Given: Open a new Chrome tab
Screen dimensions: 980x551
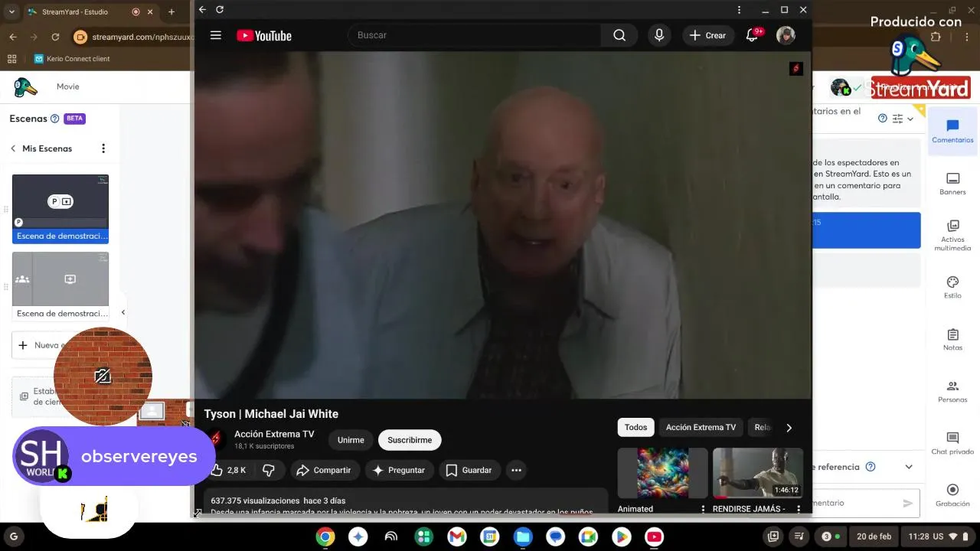Looking at the screenshot, I should click(171, 12).
